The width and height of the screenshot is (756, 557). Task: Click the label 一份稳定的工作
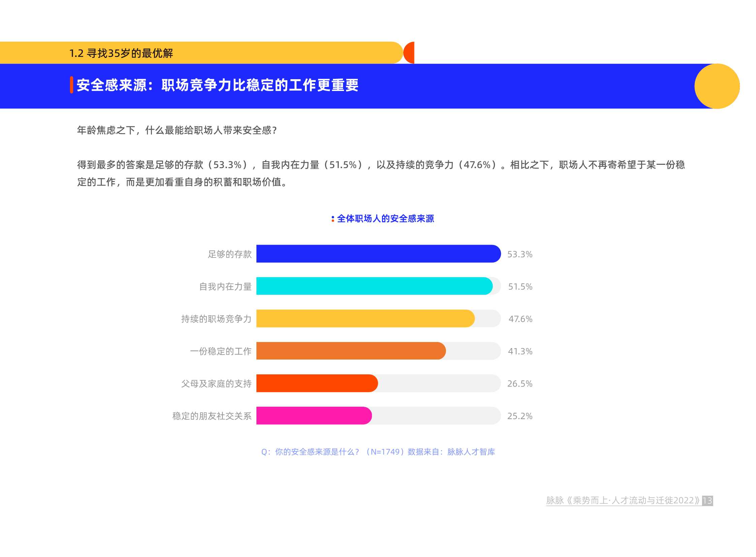coord(221,351)
